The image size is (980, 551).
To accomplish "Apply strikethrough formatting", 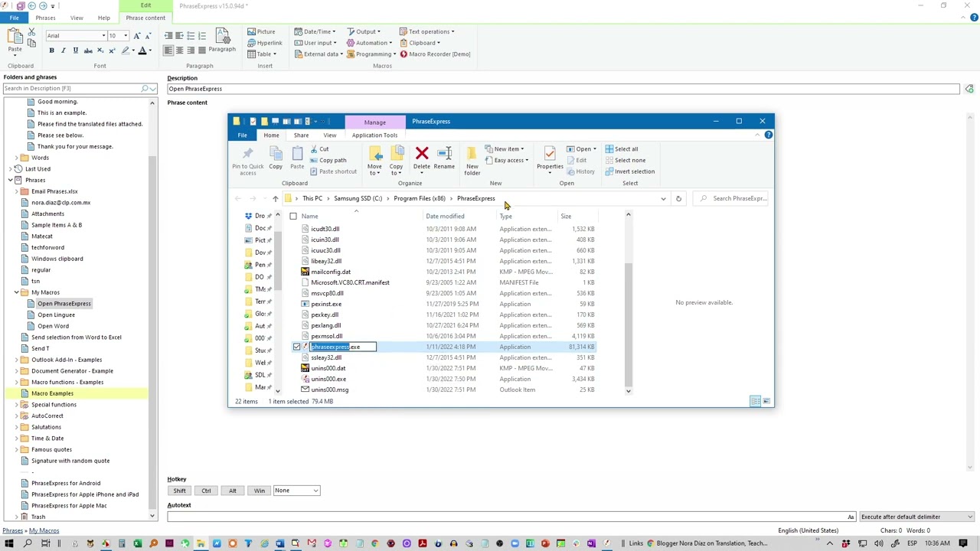I will [88, 51].
